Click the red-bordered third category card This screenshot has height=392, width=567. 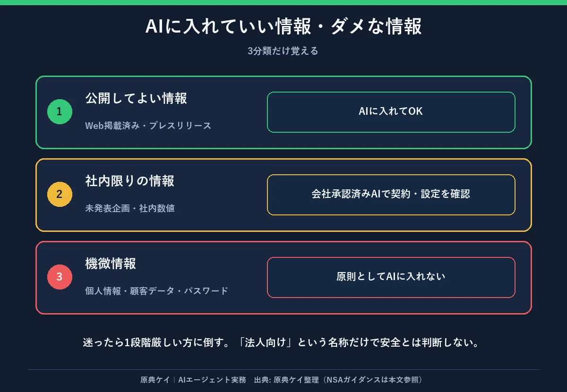click(x=283, y=278)
